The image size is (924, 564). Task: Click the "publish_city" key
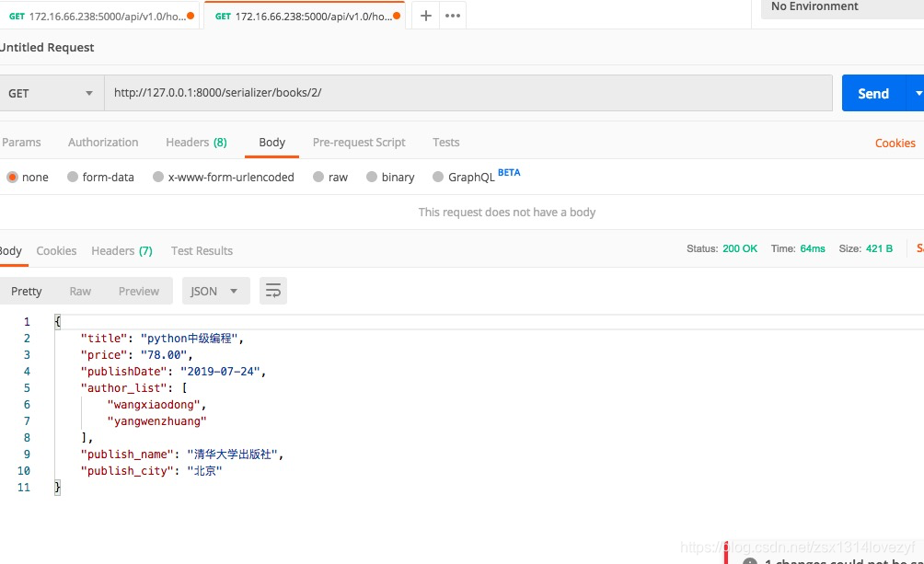point(127,470)
